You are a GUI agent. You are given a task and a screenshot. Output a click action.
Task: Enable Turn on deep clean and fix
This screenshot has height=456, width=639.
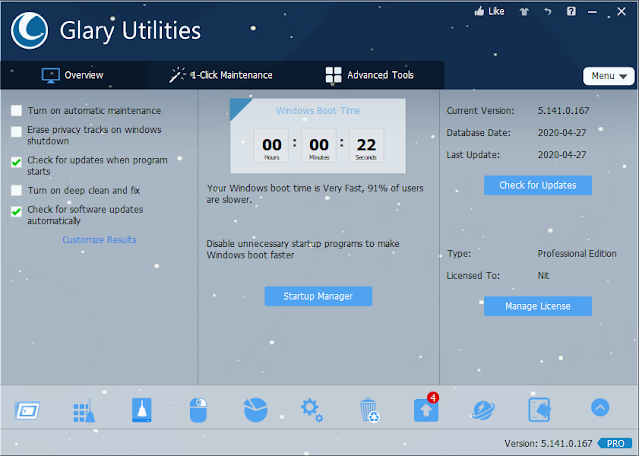pos(16,190)
